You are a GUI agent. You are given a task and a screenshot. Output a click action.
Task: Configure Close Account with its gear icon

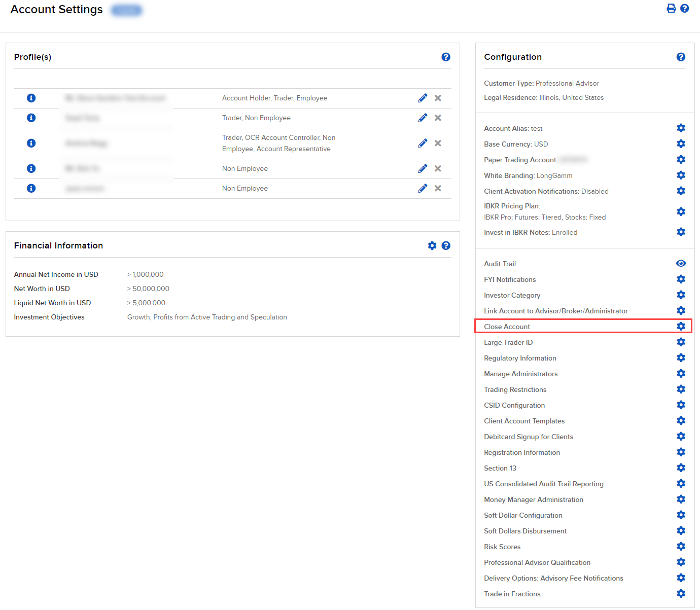[681, 326]
